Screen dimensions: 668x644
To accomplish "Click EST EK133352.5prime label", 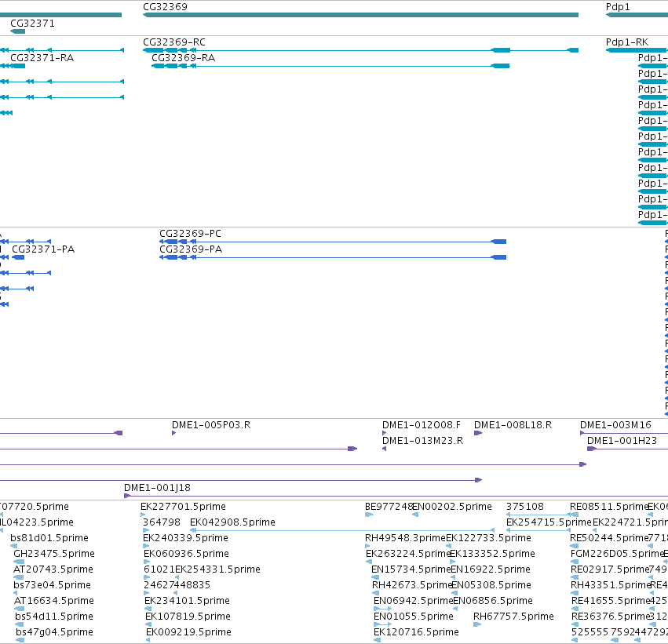I will (492, 554).
